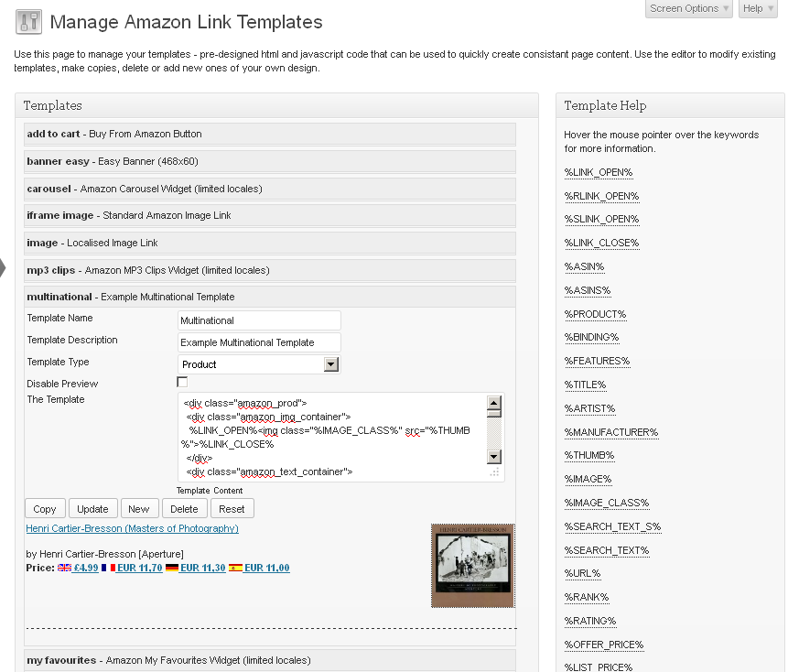This screenshot has width=788, height=672.
Task: Click the %ARTIST% keyword
Action: pos(589,408)
